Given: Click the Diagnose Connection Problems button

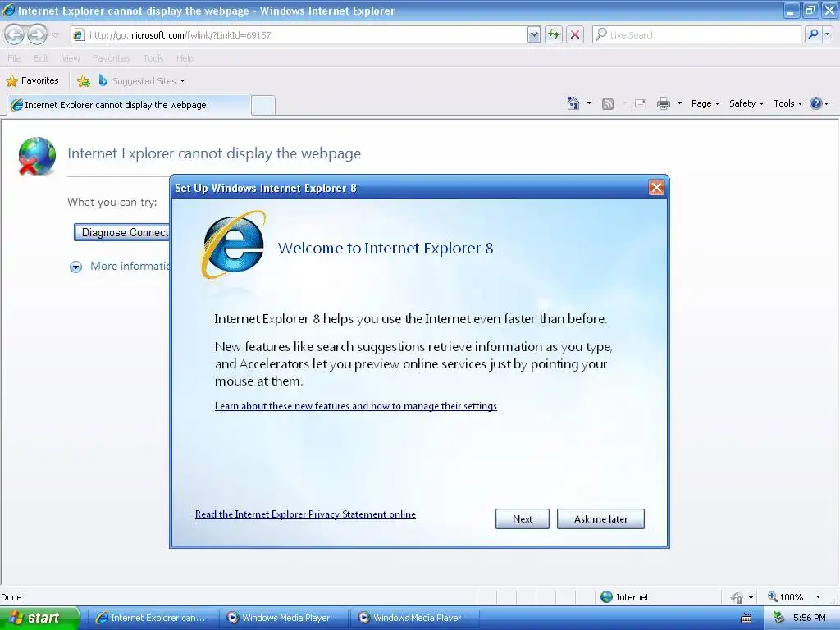Looking at the screenshot, I should click(x=121, y=232).
